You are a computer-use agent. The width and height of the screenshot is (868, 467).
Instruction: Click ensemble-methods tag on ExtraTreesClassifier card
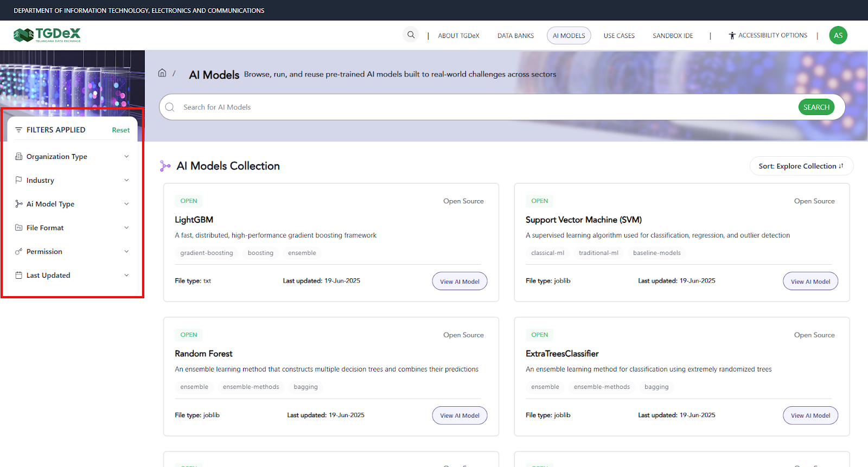pyautogui.click(x=602, y=387)
